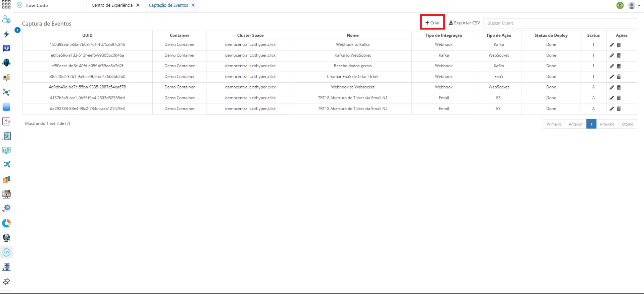644x294 pixels.
Task: Click UUID 150d93ab-533a-7b03-7c1f-fd75ab97c846
Action: coord(87,44)
